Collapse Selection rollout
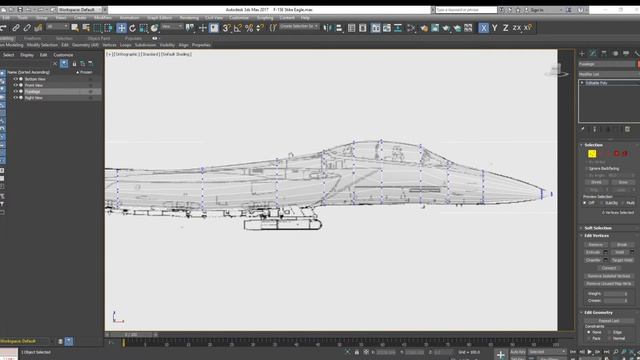 [x=593, y=145]
